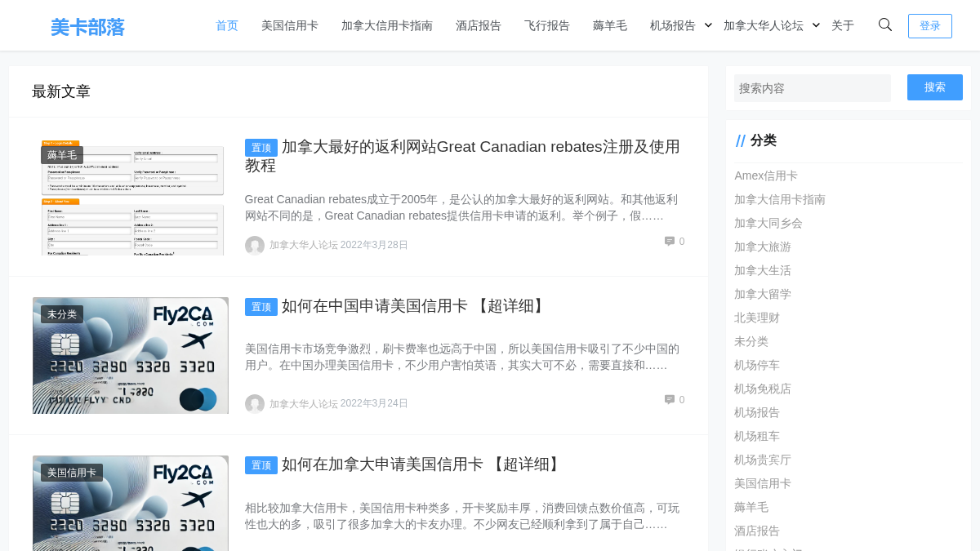
Task: Focus the 搜索内容 search input field
Action: [813, 88]
